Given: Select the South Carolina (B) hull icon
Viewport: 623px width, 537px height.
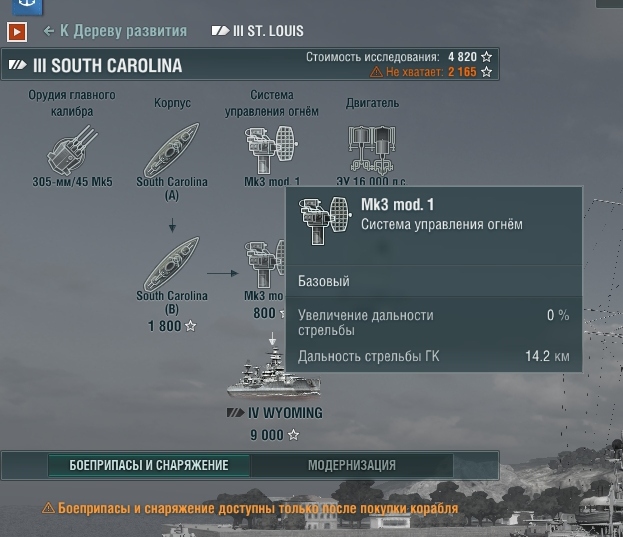Looking at the screenshot, I should point(172,264).
